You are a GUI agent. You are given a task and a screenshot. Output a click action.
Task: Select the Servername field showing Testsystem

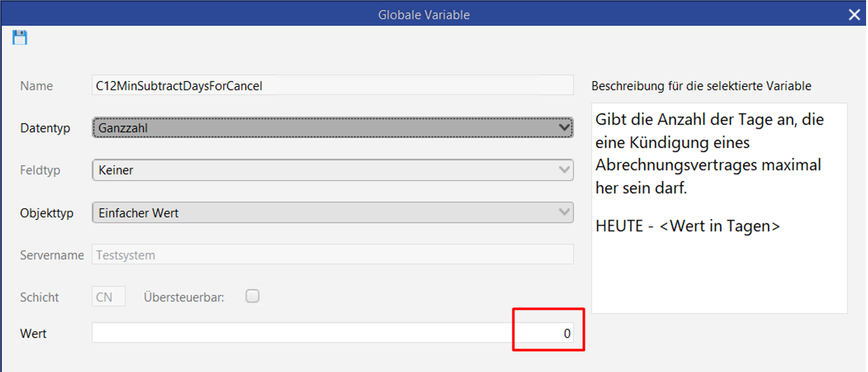(333, 255)
